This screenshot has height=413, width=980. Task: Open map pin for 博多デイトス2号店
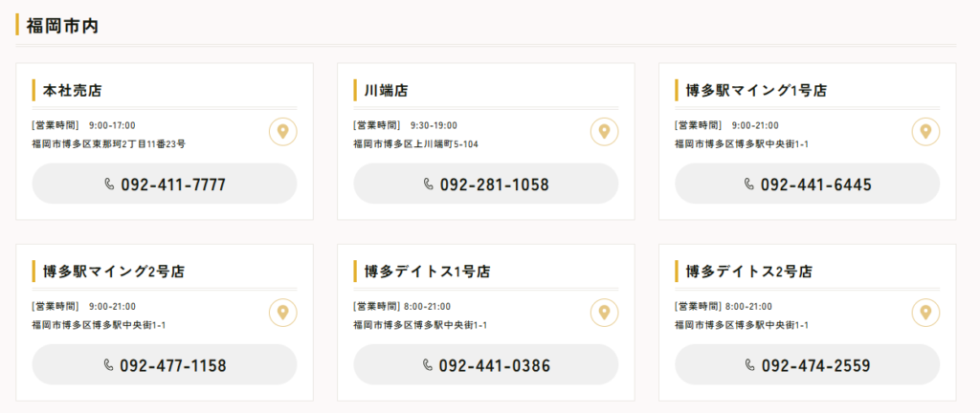925,313
